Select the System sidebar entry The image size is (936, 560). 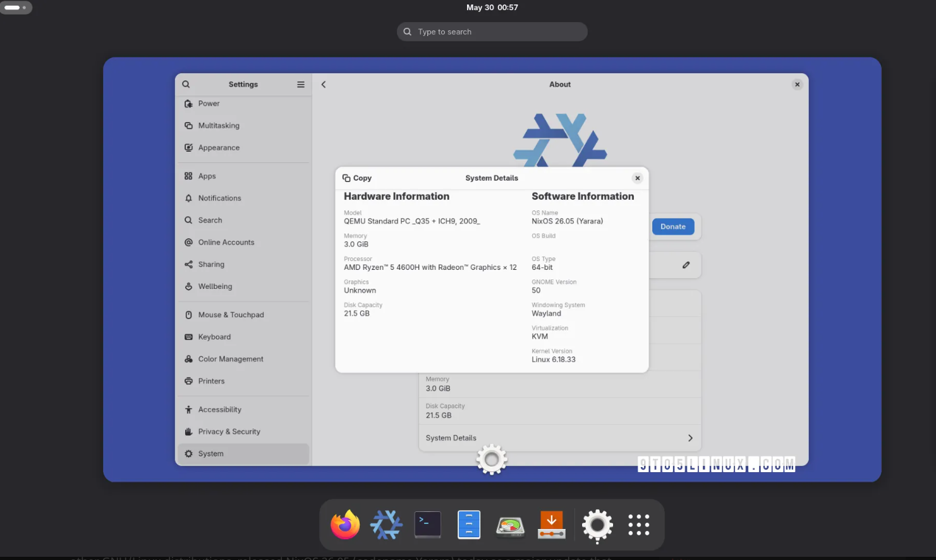pyautogui.click(x=243, y=454)
